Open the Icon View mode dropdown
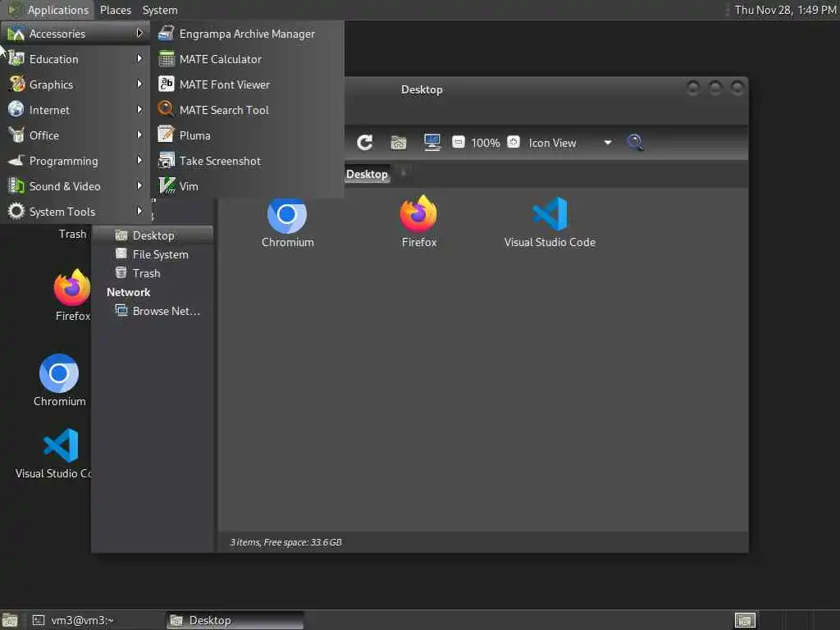Image resolution: width=840 pixels, height=630 pixels. coord(570,143)
